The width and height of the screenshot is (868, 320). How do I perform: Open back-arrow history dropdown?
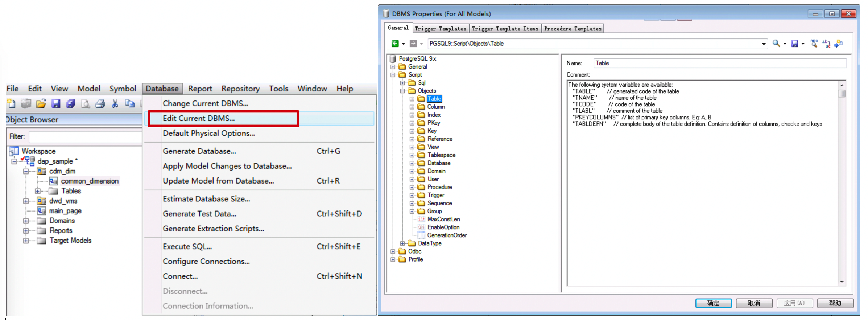coord(403,44)
